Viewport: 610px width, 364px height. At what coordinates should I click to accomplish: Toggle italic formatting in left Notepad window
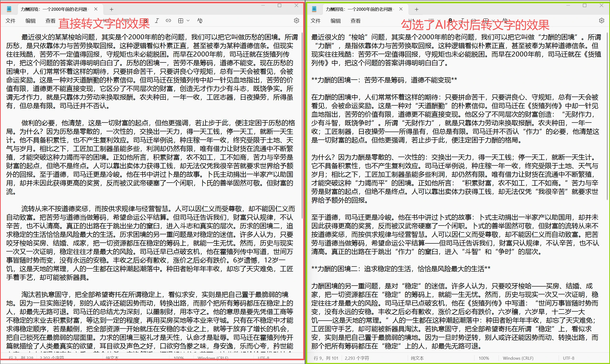(x=157, y=21)
